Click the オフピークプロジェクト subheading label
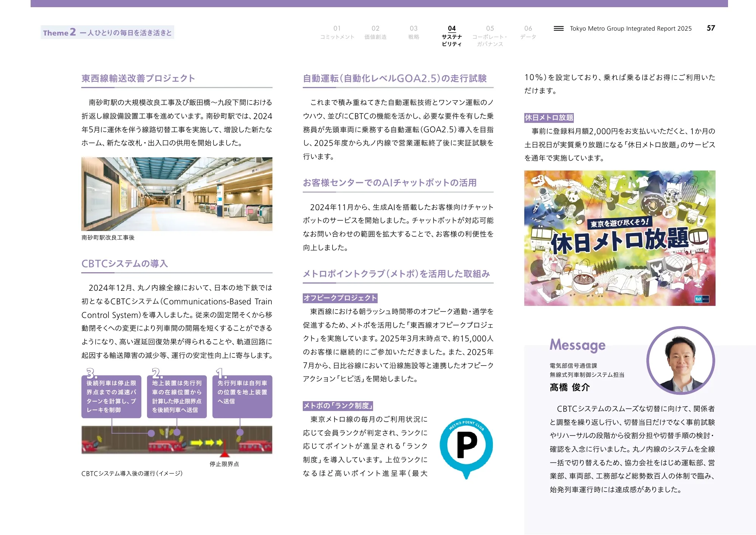Image resolution: width=756 pixels, height=535 pixels. pos(340,298)
